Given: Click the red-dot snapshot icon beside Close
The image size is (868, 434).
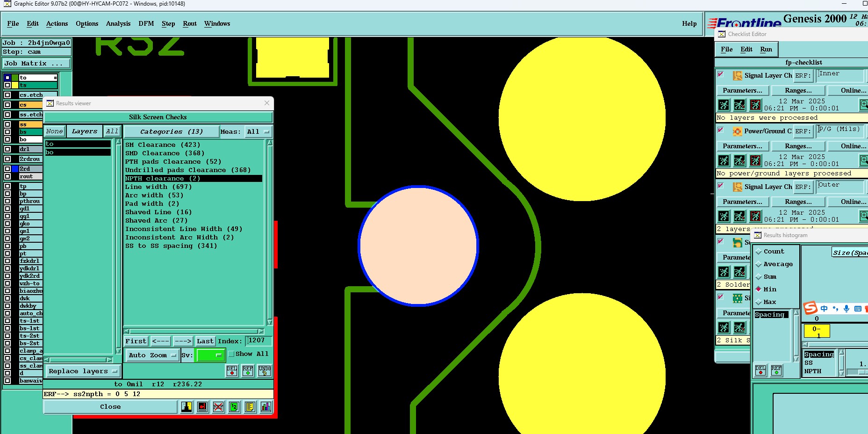Looking at the screenshot, I should tap(202, 407).
